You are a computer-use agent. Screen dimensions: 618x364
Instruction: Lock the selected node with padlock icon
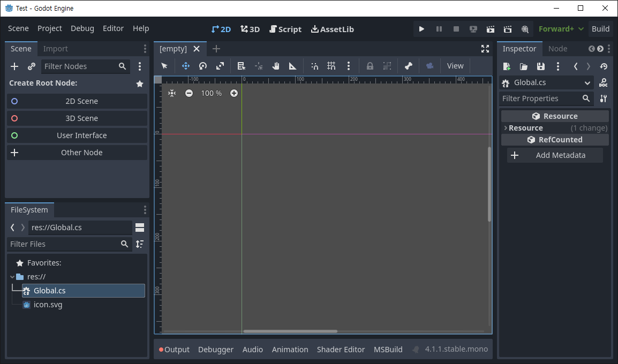pos(370,66)
